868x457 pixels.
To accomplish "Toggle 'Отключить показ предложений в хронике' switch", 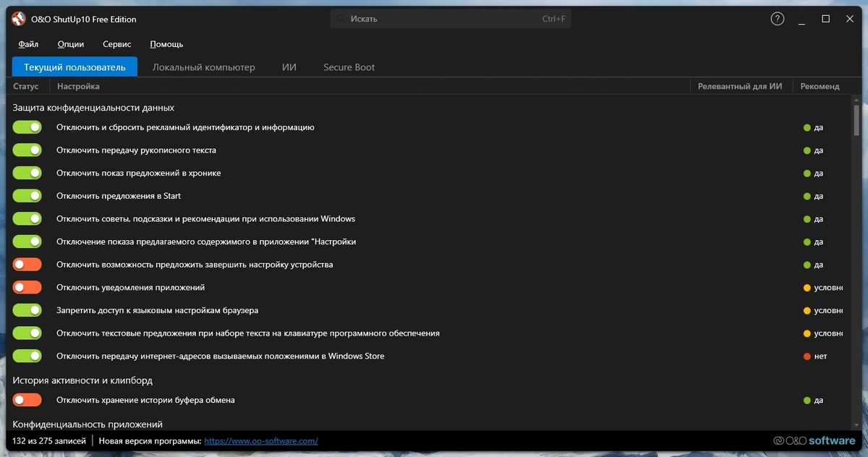I will click(27, 173).
